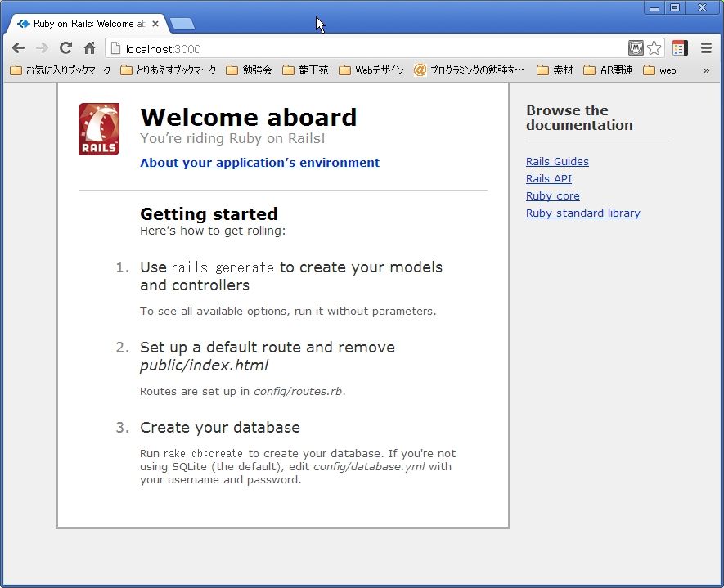Click the shield extension icon in address bar
Image resolution: width=724 pixels, height=588 pixels.
click(636, 48)
